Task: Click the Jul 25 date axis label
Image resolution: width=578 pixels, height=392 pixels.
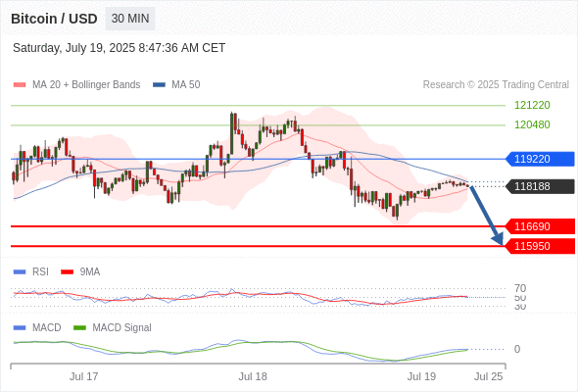Action: coord(489,376)
